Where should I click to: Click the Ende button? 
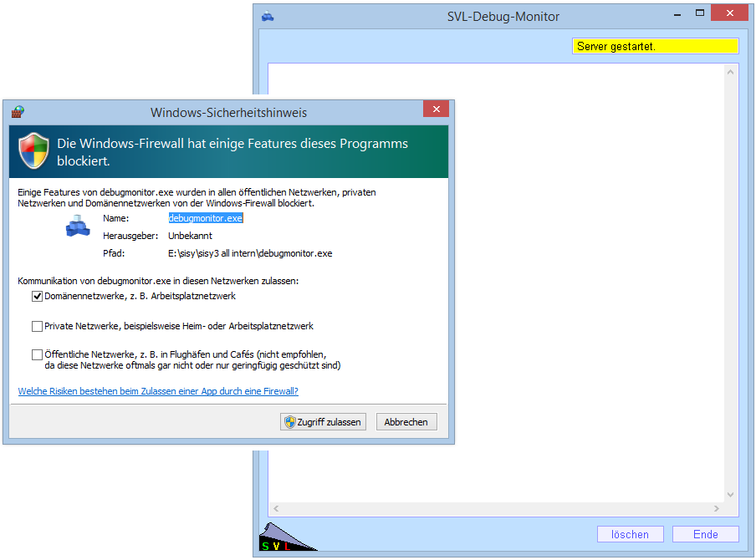coord(705,534)
